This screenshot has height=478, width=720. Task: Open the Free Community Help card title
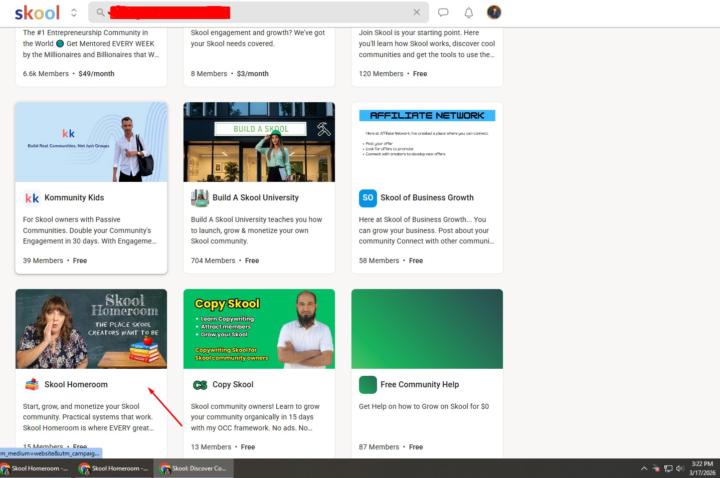[418, 385]
